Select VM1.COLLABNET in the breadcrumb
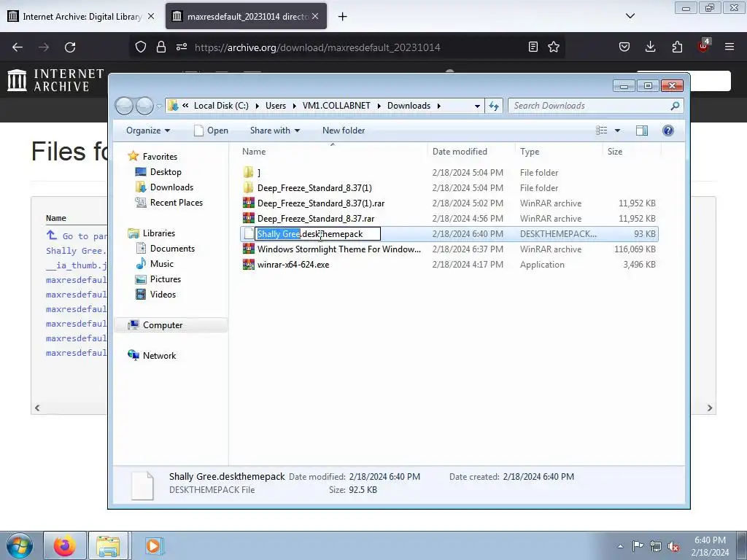747x560 pixels. [336, 106]
